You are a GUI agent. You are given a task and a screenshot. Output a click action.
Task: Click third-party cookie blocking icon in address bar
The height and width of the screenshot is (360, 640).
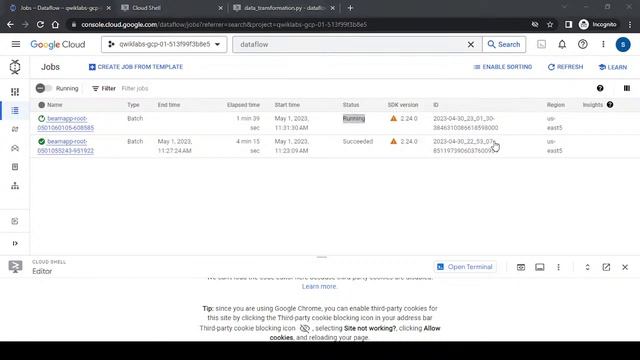[x=535, y=24]
